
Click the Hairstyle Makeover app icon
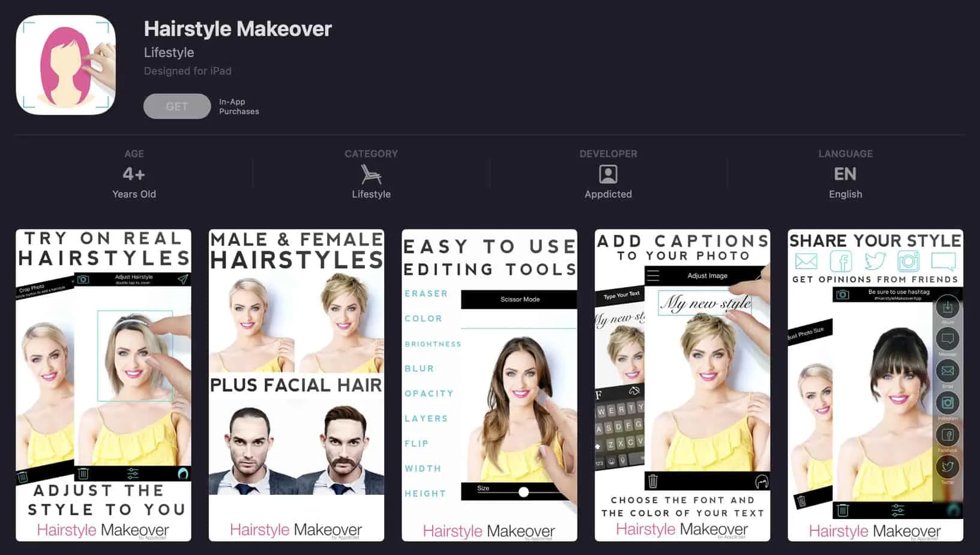[x=66, y=65]
